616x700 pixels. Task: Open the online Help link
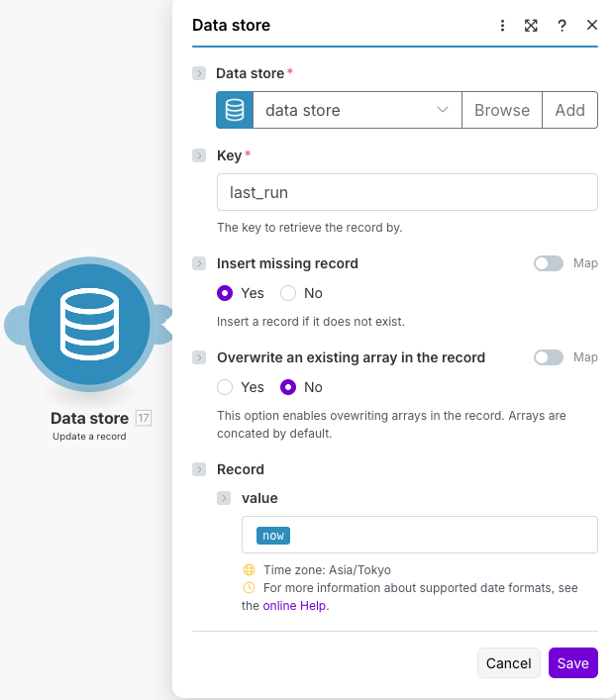[294, 606]
